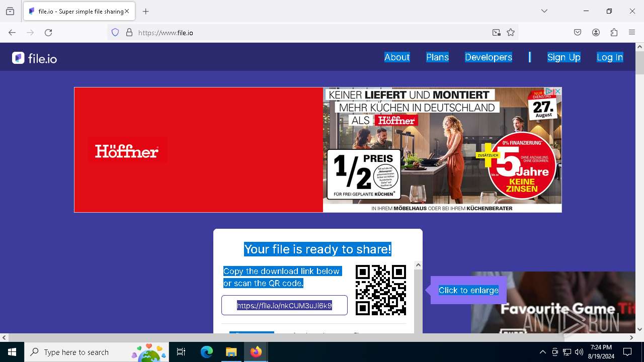The height and width of the screenshot is (362, 644).
Task: Open tracking protection shield icon
Action: (x=115, y=33)
